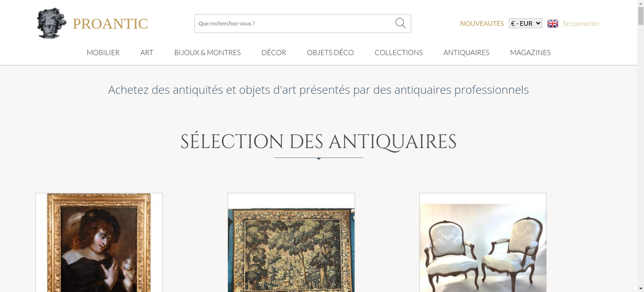Click the Se connecter link
Screen dimensions: 644x292
point(581,23)
